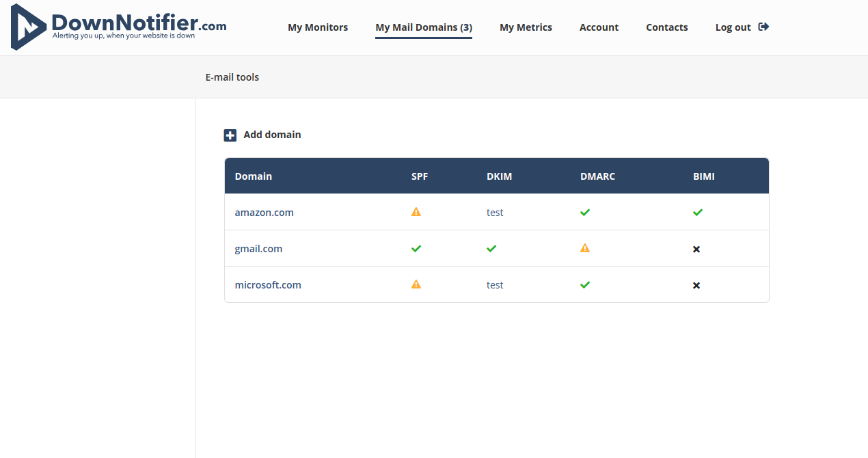Open My Mail Domains (3) tab
The image size is (868, 458).
(424, 27)
